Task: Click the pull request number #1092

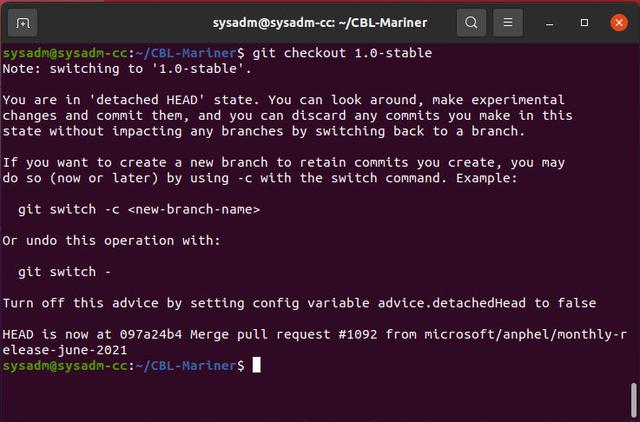Action: coord(358,334)
